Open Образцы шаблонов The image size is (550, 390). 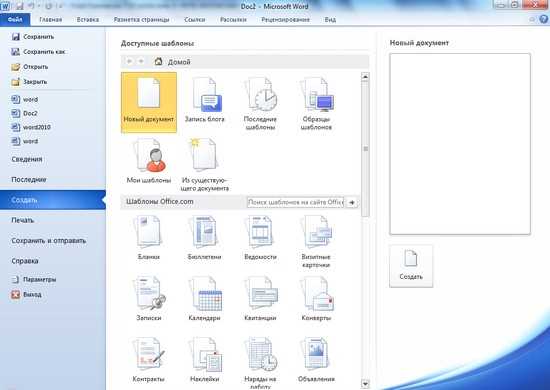coord(316,104)
